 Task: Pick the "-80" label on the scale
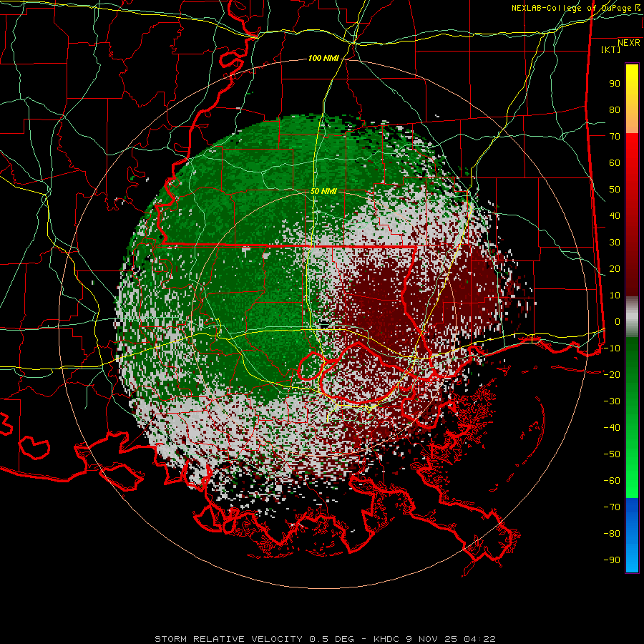point(612,534)
